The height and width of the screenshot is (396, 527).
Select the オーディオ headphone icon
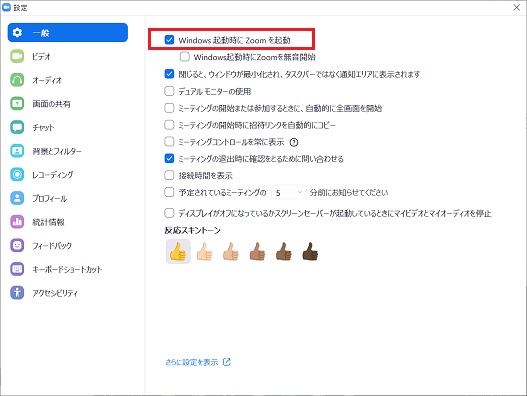point(17,80)
